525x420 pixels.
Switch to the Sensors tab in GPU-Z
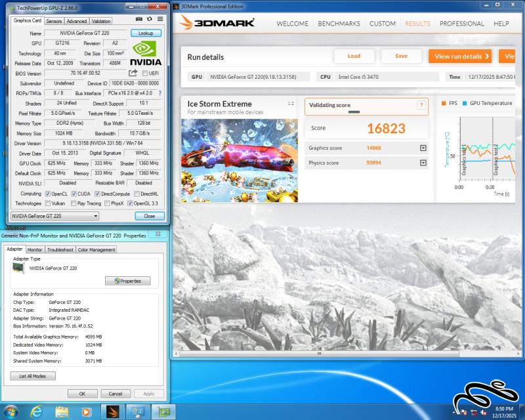tap(54, 21)
